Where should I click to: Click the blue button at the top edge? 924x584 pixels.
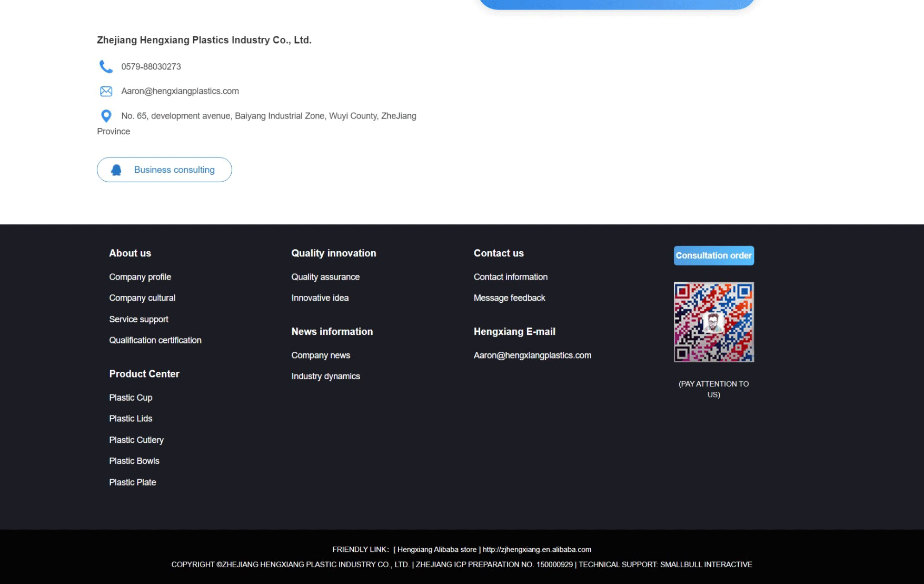[616, 4]
